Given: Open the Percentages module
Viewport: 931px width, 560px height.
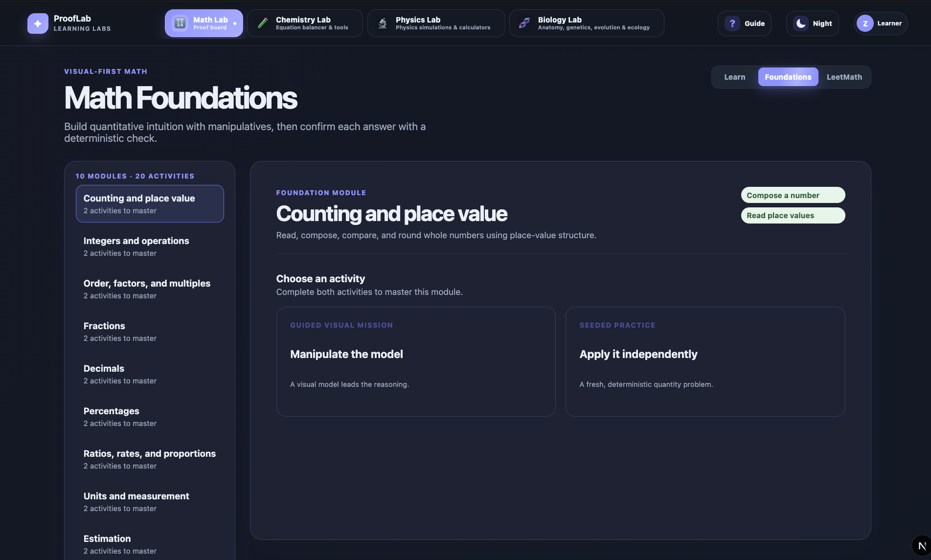Looking at the screenshot, I should (x=150, y=417).
